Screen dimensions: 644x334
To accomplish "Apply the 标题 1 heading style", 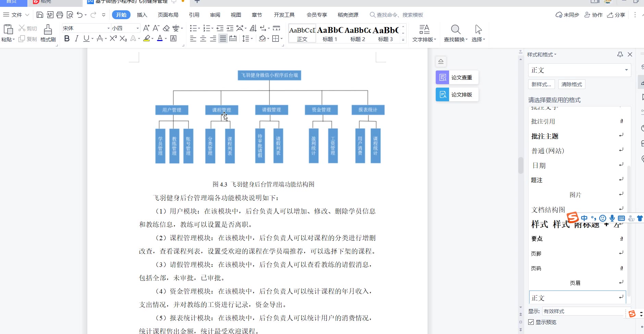I will pyautogui.click(x=330, y=34).
